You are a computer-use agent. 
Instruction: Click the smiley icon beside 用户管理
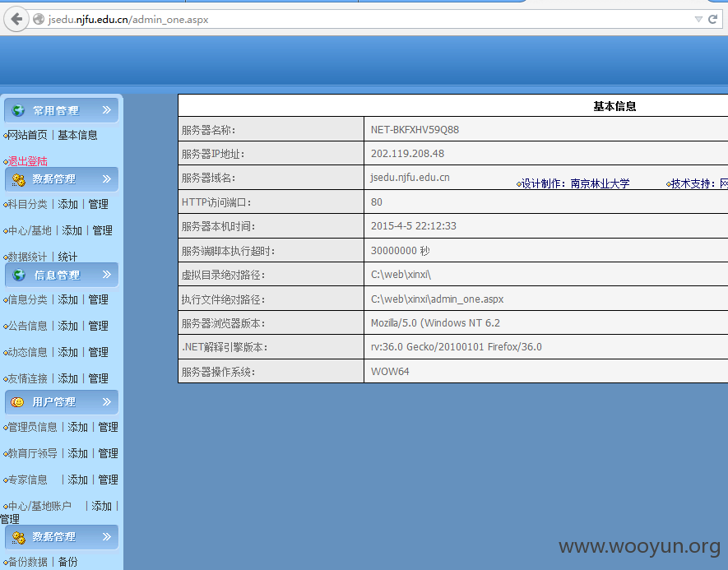[17, 402]
